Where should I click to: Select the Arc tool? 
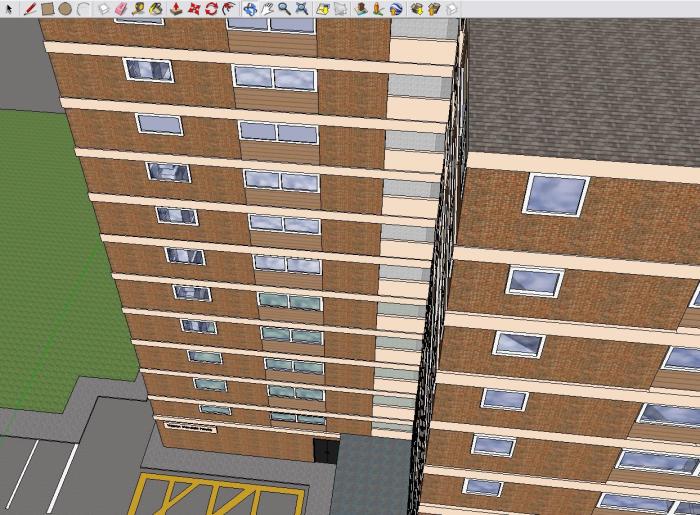[83, 8]
